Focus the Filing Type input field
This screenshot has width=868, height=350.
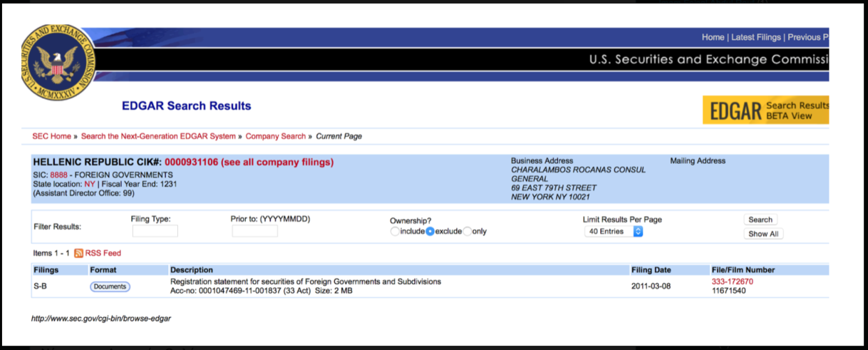coord(155,231)
